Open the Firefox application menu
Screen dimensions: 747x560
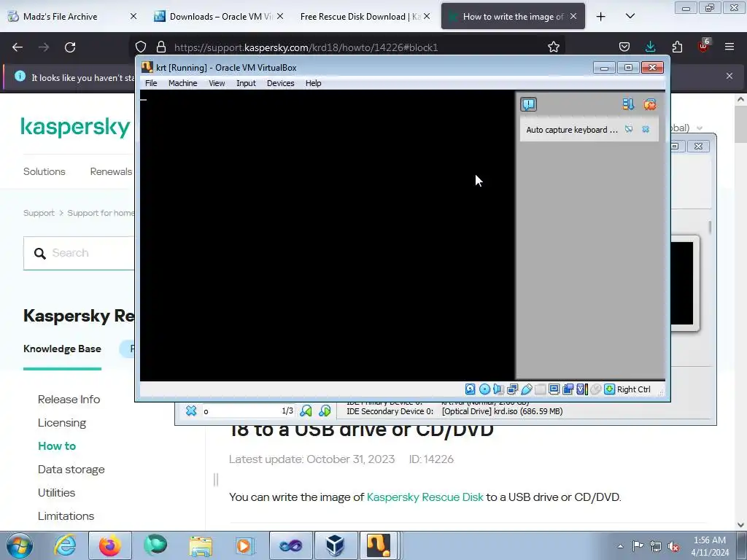click(729, 47)
